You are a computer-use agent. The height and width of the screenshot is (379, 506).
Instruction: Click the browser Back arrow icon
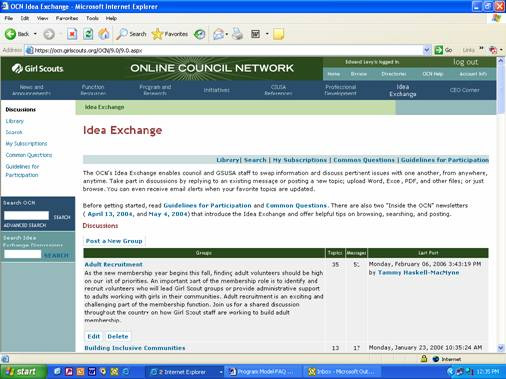[10, 34]
